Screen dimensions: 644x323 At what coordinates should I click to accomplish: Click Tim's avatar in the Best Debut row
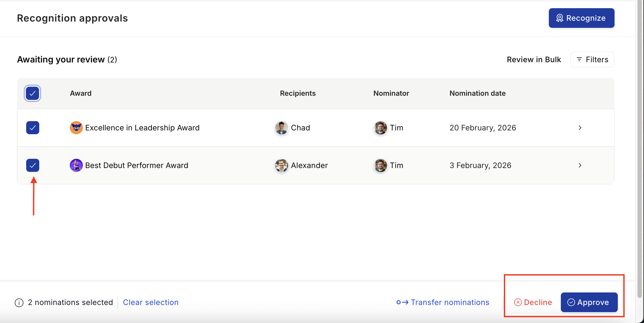(x=380, y=165)
